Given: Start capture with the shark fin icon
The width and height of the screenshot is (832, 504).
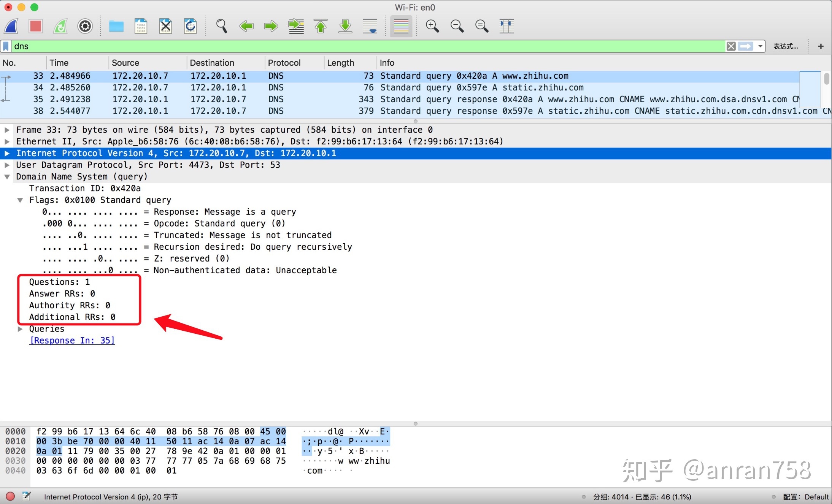Looking at the screenshot, I should point(11,26).
